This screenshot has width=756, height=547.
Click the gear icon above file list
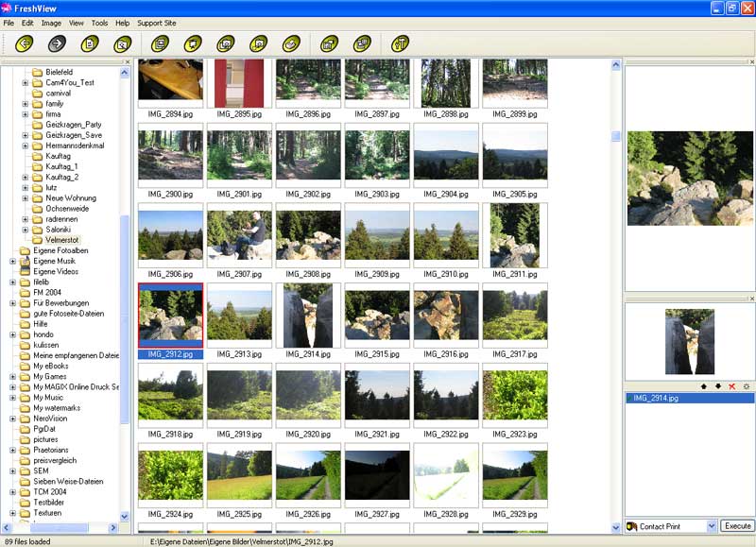[747, 387]
